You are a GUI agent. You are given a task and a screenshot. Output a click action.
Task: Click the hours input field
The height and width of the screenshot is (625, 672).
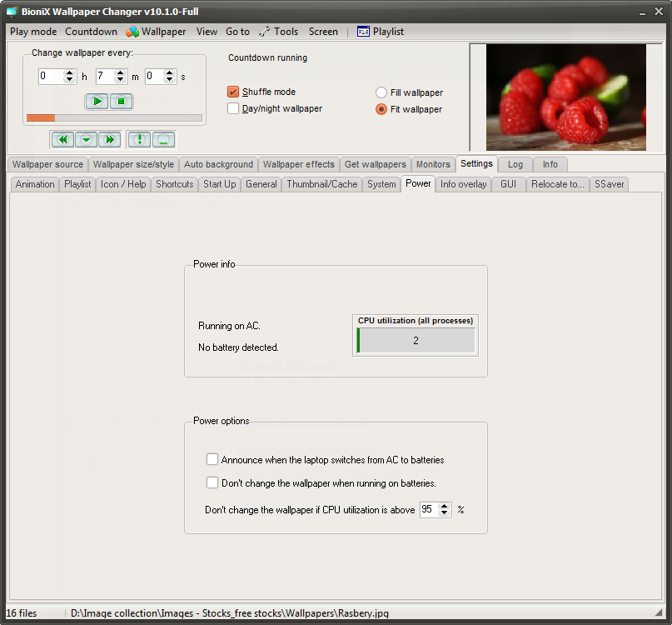52,77
